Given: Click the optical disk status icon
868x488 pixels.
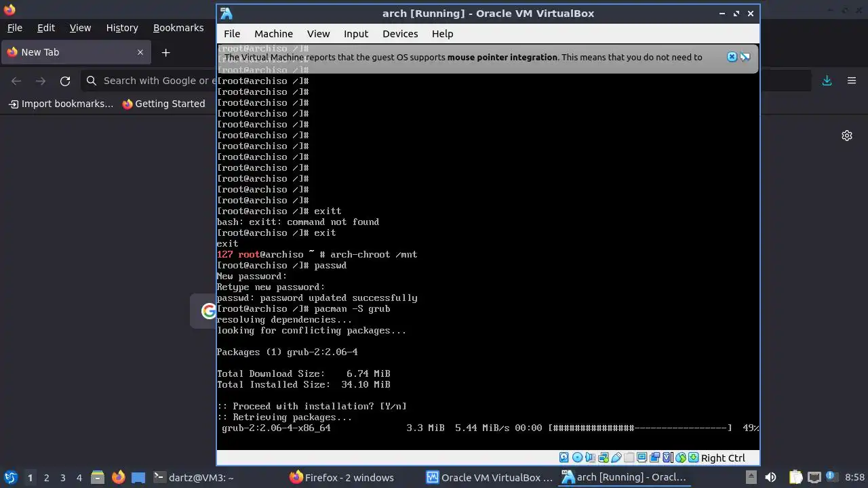Looking at the screenshot, I should pos(577,457).
